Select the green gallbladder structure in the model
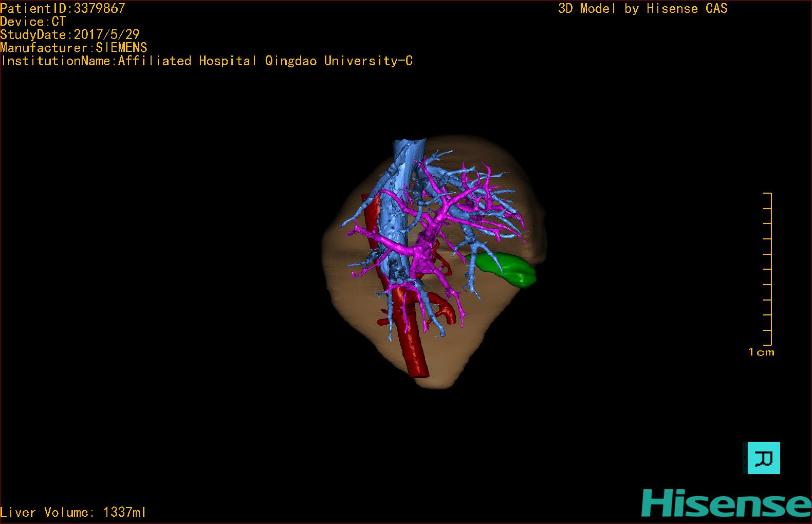The image size is (812, 524). [506, 269]
